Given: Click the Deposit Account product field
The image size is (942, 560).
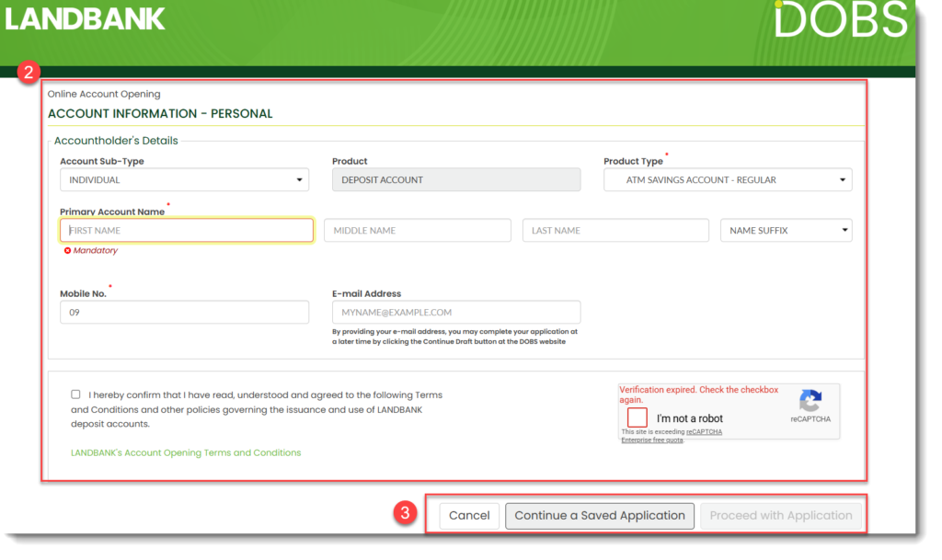Looking at the screenshot, I should (x=456, y=179).
